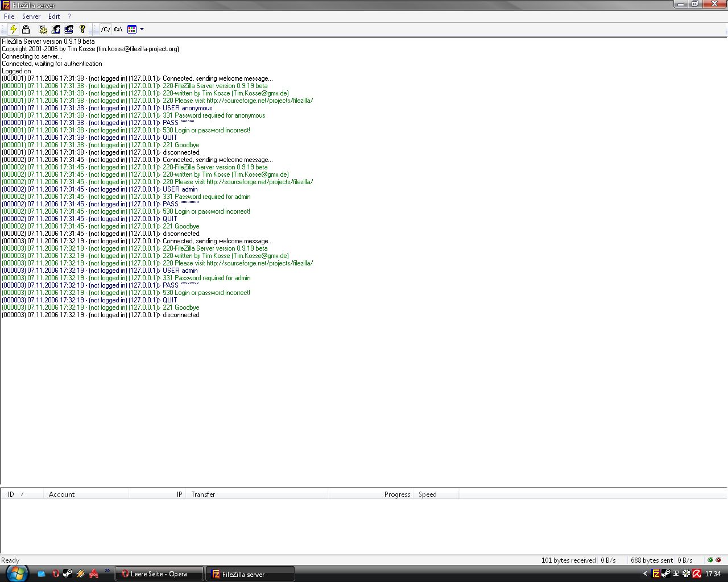Click the '32' tray icon
The width and height of the screenshot is (728, 582).
pyautogui.click(x=676, y=574)
